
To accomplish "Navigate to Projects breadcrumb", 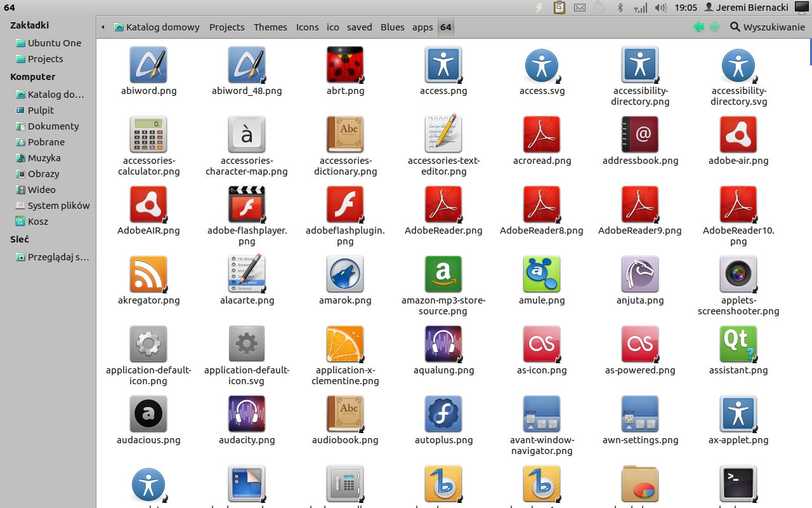I will 226,27.
